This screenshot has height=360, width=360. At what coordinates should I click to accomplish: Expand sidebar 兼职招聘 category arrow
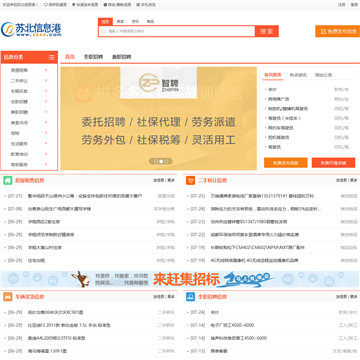pyautogui.click(x=46, y=112)
